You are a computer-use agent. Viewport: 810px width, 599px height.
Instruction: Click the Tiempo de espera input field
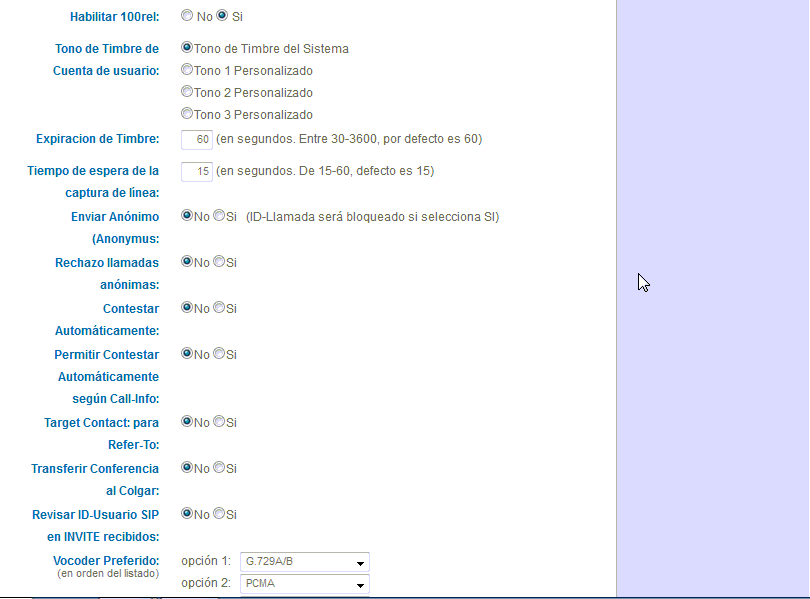[197, 171]
